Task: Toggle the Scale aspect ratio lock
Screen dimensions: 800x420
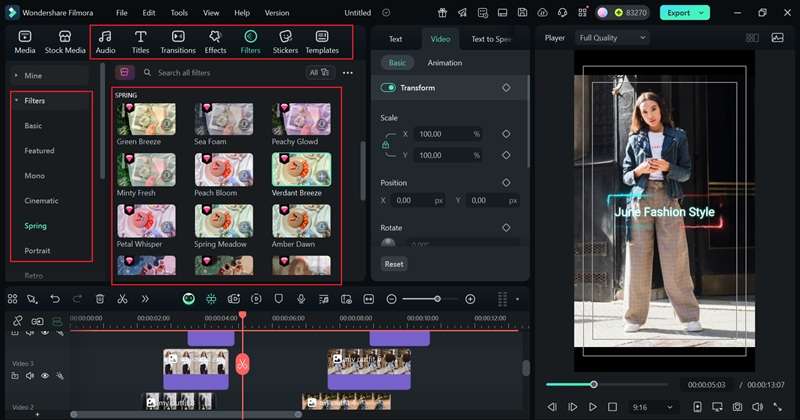Action: click(385, 145)
